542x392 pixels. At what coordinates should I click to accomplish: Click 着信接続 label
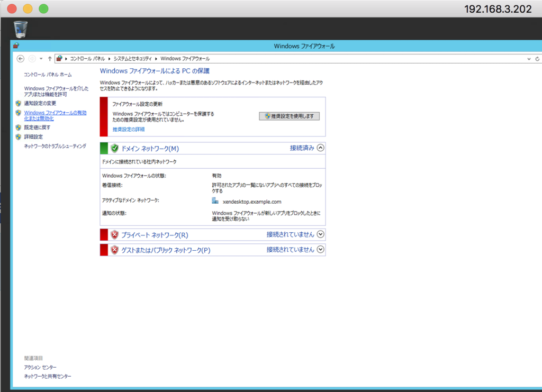pos(112,185)
